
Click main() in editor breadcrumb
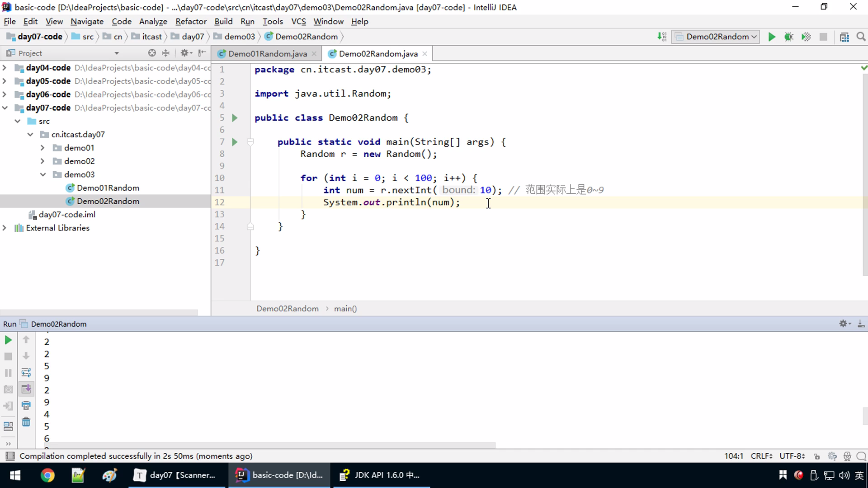coord(345,309)
